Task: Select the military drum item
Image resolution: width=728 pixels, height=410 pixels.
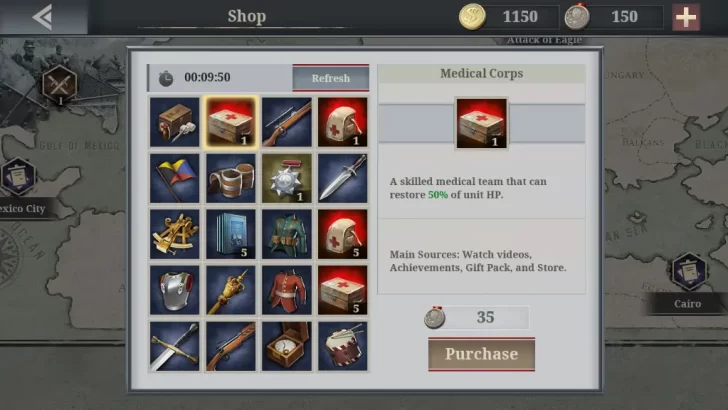Action: [343, 346]
